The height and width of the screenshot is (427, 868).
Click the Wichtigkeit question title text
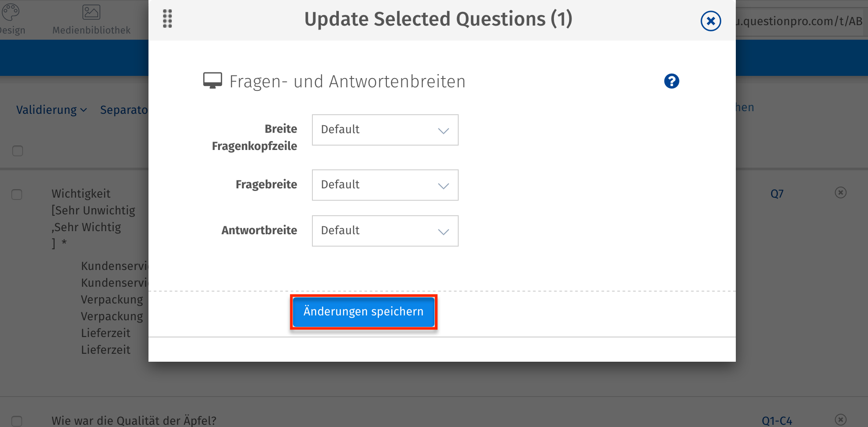tap(81, 194)
